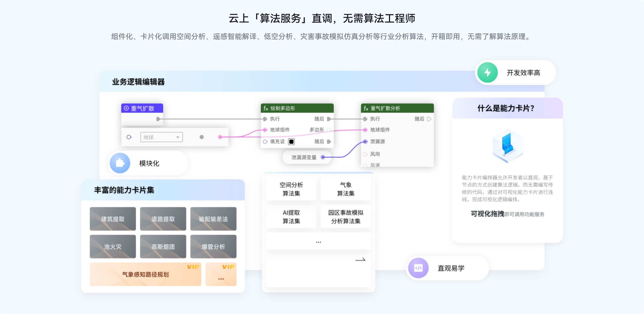The width and height of the screenshot is (644, 314).
Task: Click the 高斯烟团 card thumbnail
Action: (163, 246)
